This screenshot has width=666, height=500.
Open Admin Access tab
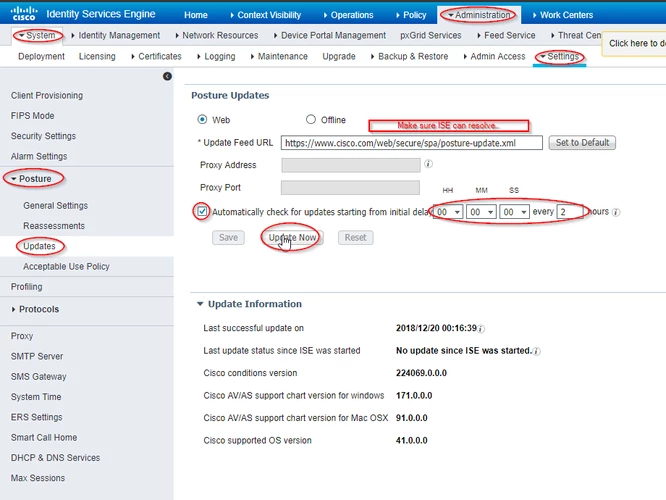click(x=494, y=56)
